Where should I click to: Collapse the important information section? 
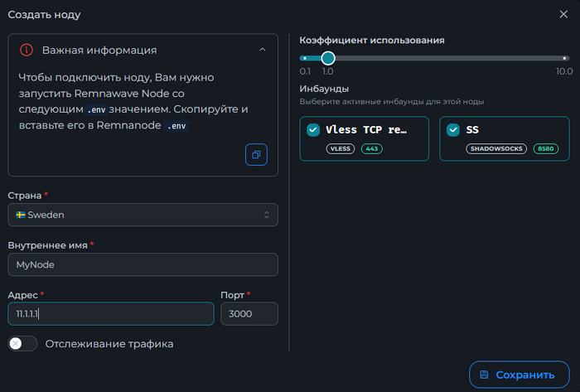point(262,50)
